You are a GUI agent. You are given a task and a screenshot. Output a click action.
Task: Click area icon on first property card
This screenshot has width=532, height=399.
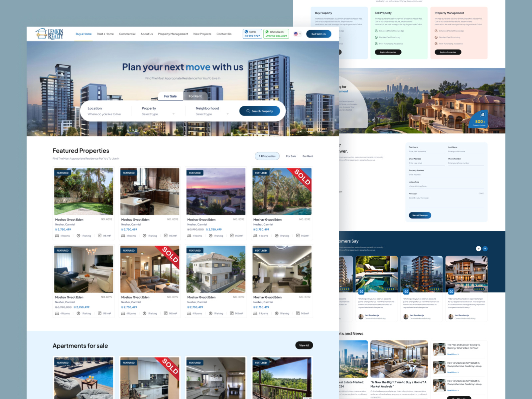99,235
